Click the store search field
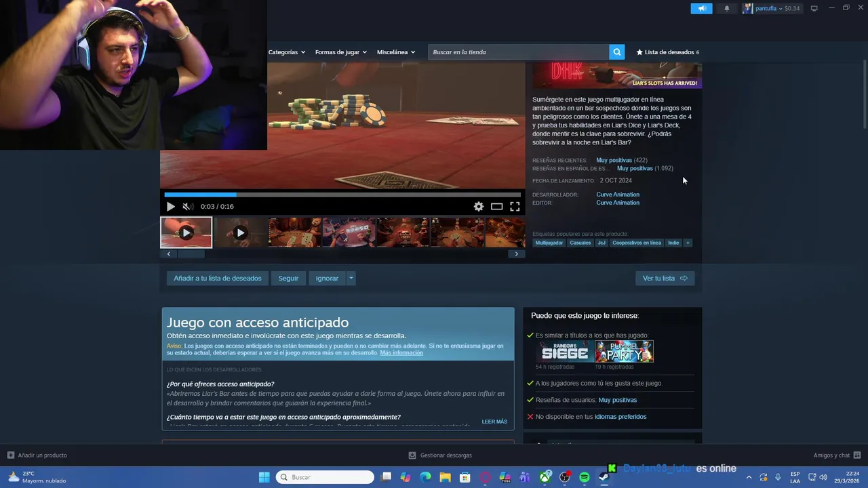This screenshot has height=488, width=868. click(518, 52)
